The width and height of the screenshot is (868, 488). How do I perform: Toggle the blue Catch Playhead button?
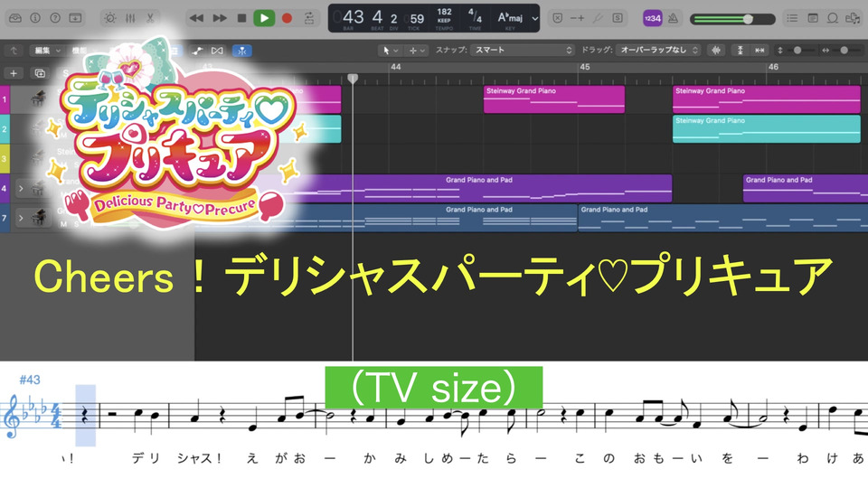242,51
